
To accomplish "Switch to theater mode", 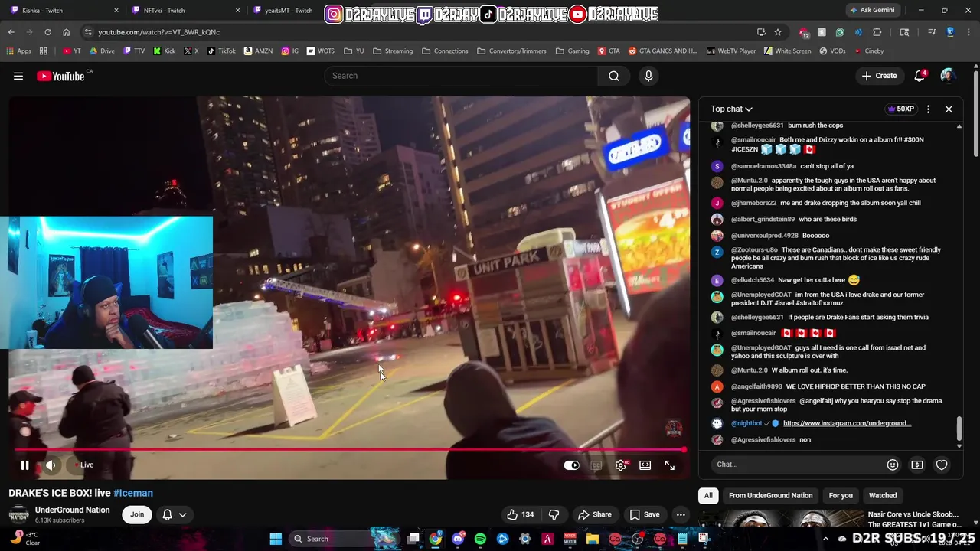I will point(645,465).
